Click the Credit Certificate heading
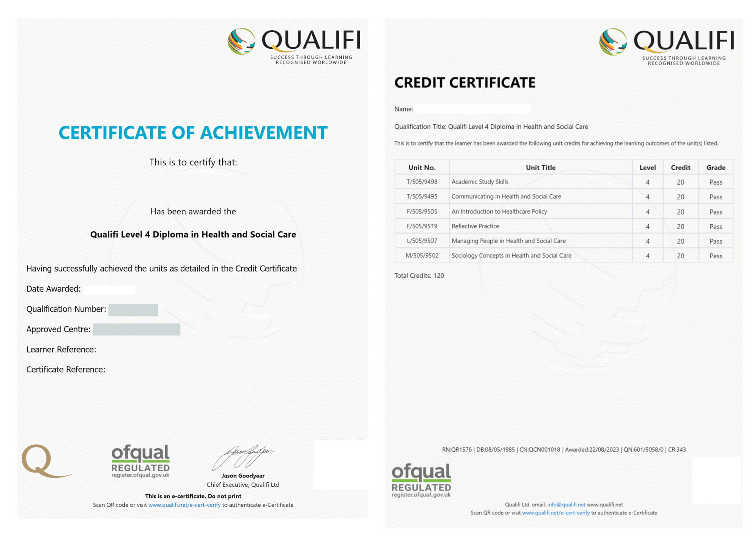Image resolution: width=756 pixels, height=534 pixels. point(465,83)
